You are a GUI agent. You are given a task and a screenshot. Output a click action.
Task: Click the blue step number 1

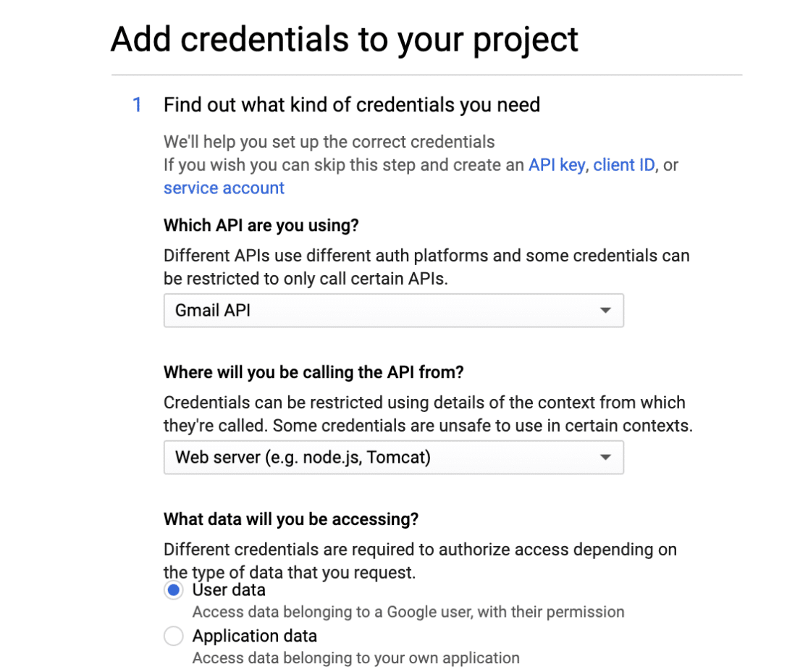[137, 104]
